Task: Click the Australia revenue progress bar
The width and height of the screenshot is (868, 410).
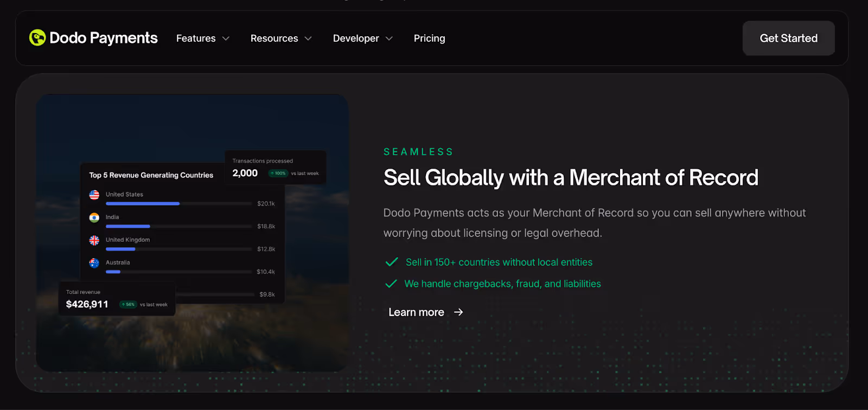Action: click(179, 272)
